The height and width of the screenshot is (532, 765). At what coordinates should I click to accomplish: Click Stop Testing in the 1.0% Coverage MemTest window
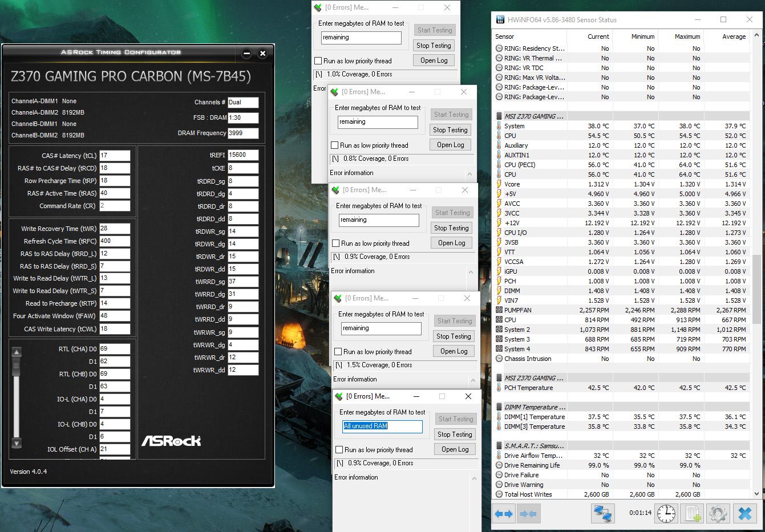(x=434, y=46)
